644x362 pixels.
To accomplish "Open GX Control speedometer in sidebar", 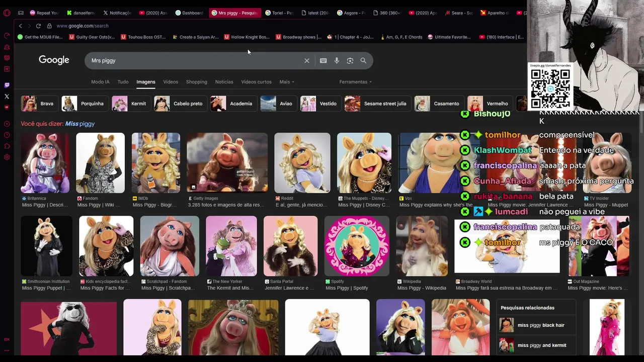I will [7, 36].
